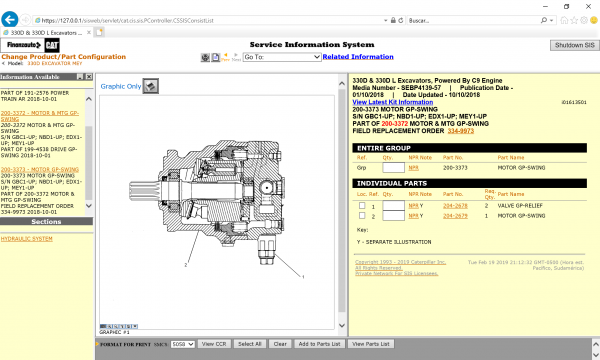The width and height of the screenshot is (600, 360).
Task: Click the browser forward arrow button
Action: pyautogui.click(x=25, y=20)
